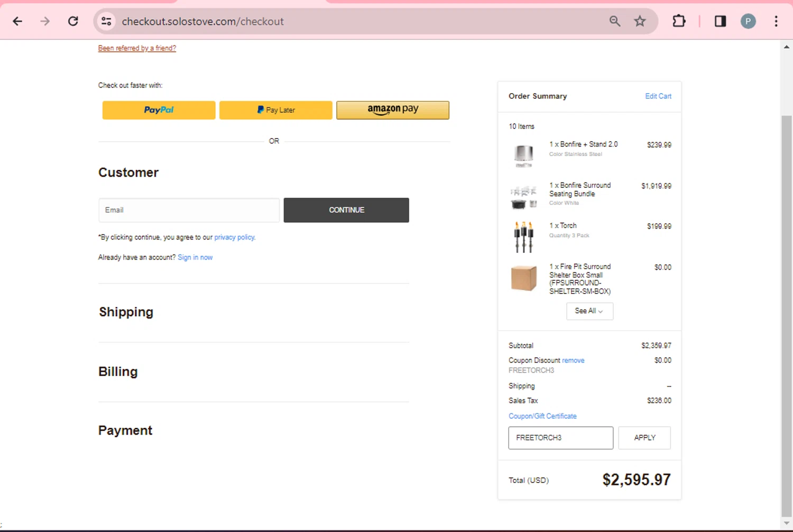Choose the Pay Later option
The height and width of the screenshot is (532, 793).
click(x=275, y=110)
